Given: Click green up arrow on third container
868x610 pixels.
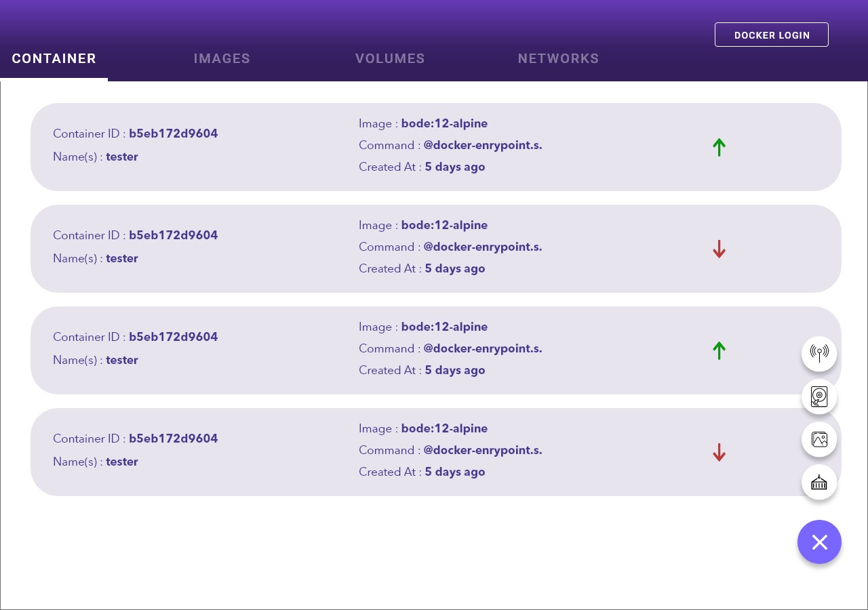Looking at the screenshot, I should (719, 350).
